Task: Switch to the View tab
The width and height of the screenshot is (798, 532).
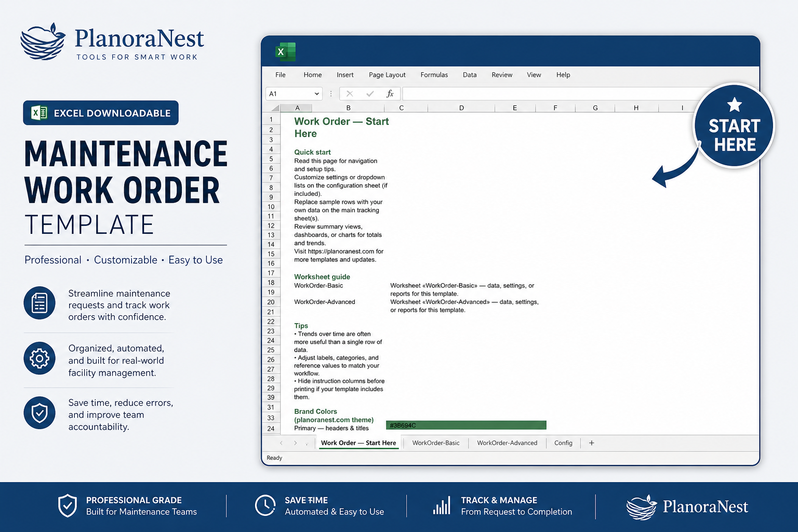Action: tap(534, 75)
